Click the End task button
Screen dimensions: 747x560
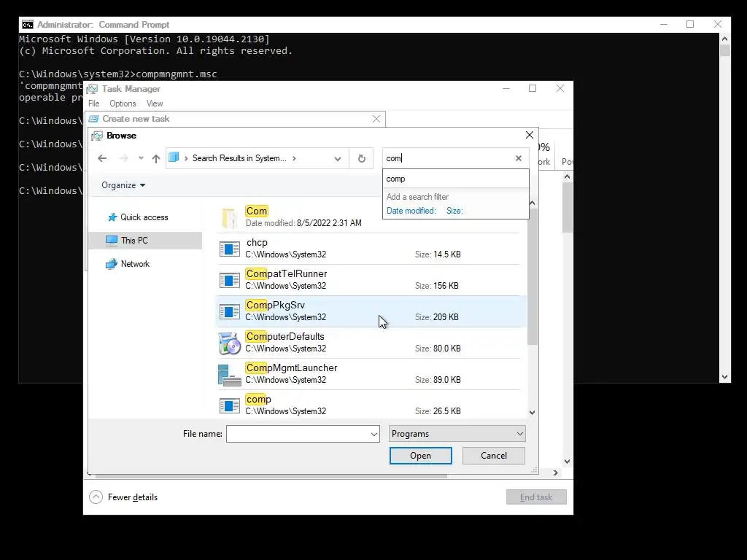click(536, 497)
